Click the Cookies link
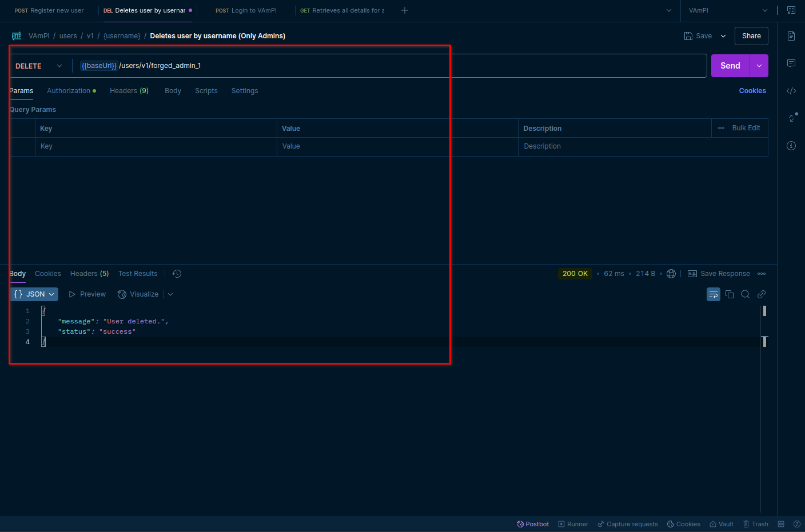 point(752,91)
